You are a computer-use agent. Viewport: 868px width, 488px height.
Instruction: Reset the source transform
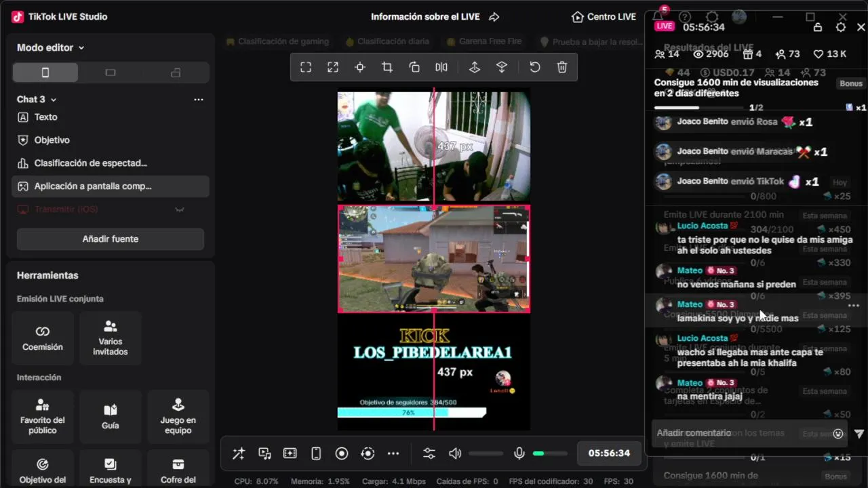535,67
